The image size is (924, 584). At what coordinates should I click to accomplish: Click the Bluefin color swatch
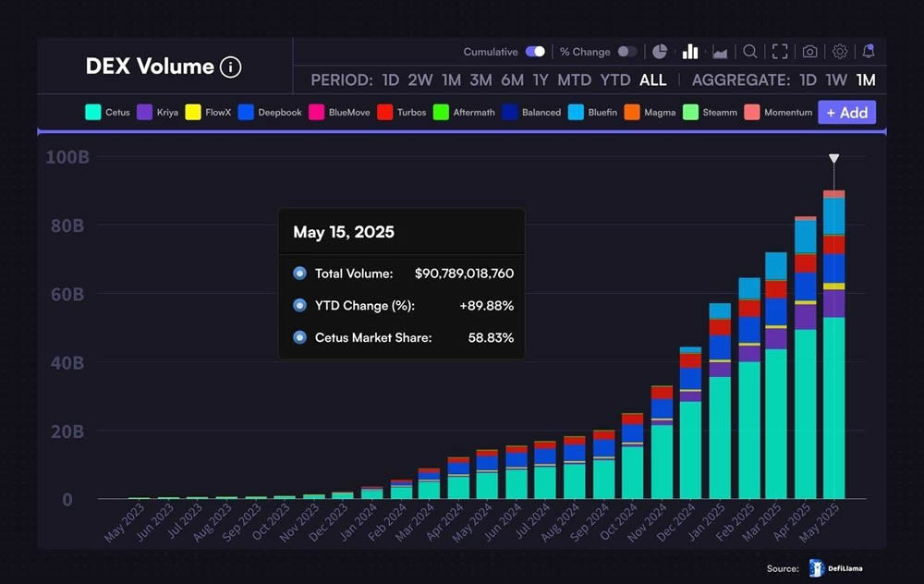coord(576,113)
